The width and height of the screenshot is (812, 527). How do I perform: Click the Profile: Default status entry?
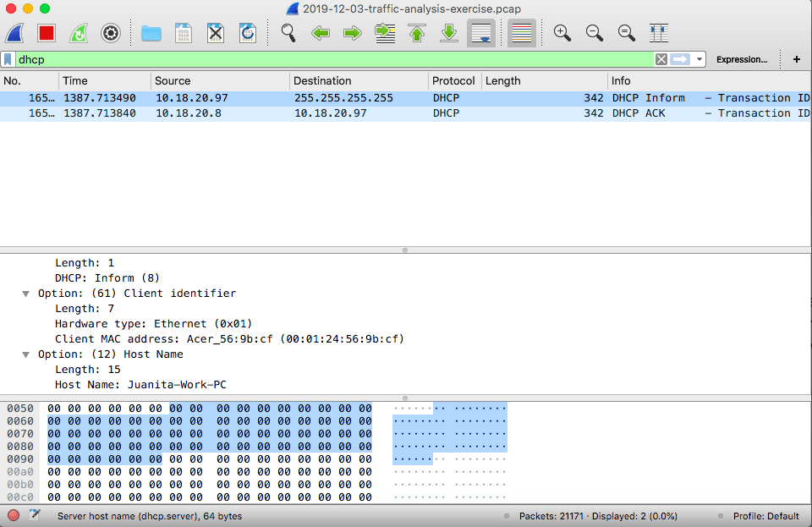coord(766,516)
